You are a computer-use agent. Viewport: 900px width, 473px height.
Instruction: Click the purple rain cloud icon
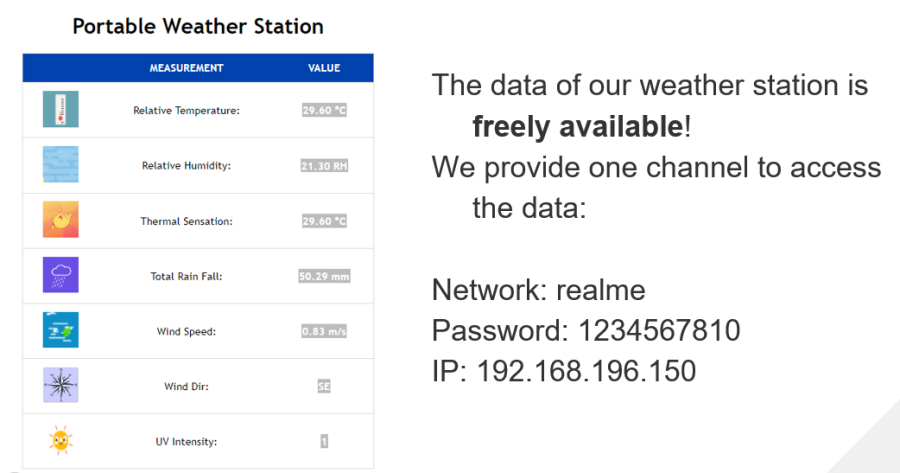click(60, 275)
